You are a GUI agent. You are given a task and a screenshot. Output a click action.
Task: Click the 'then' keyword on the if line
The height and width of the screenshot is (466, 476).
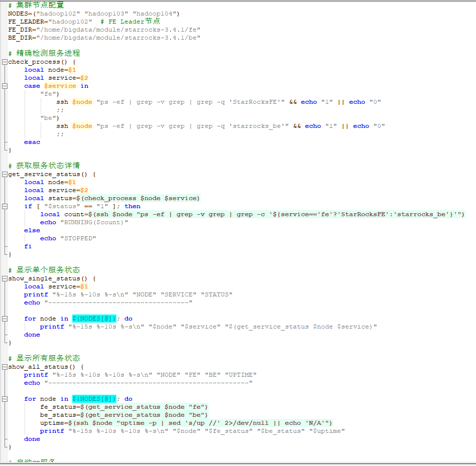(132, 207)
